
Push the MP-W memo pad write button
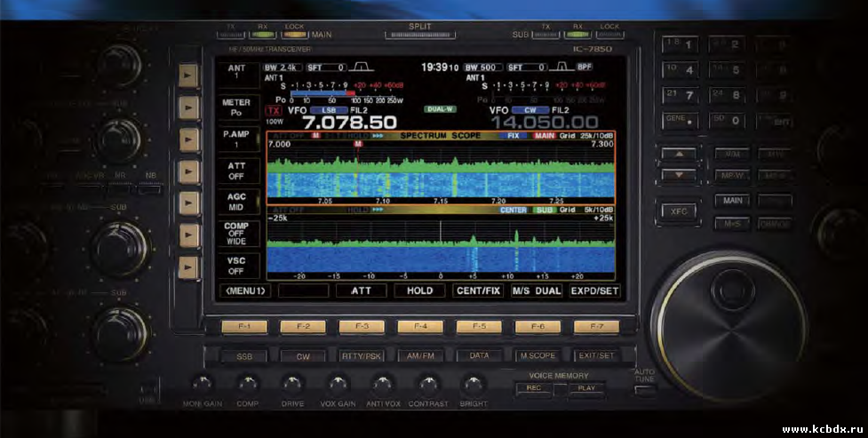(x=732, y=176)
